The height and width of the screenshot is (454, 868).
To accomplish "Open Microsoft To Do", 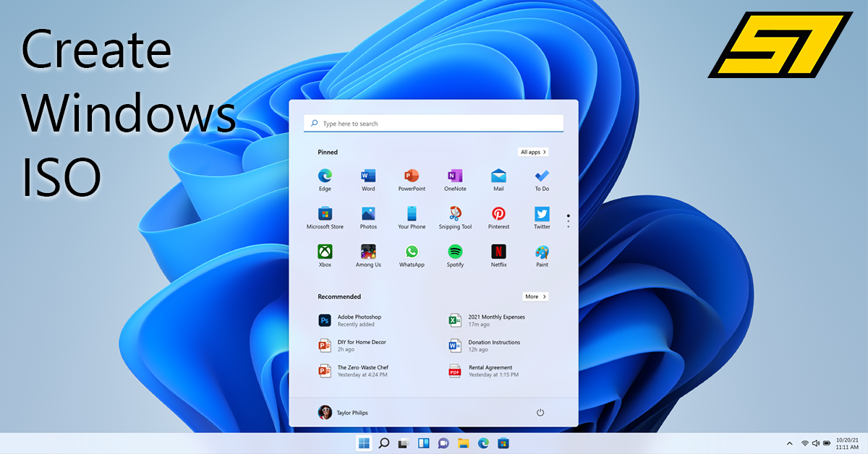I will [x=541, y=176].
